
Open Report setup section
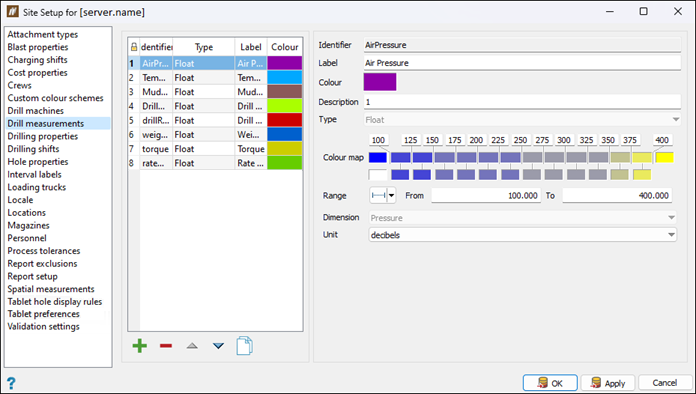pyautogui.click(x=32, y=276)
